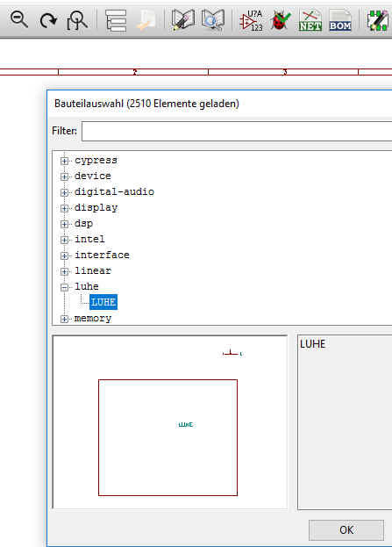Expand the interface library node
Viewport: 392px width, 547px height.
coord(64,256)
